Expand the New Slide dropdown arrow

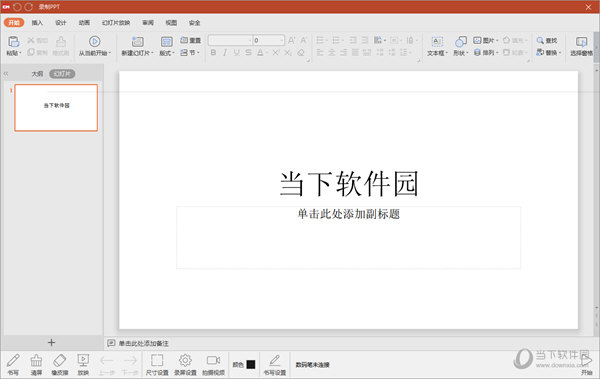[x=152, y=53]
